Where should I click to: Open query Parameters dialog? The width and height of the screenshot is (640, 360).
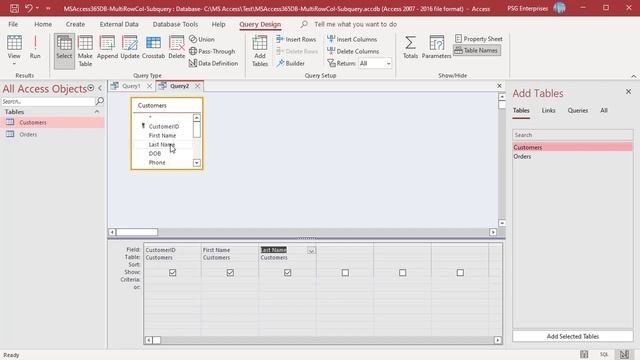pyautogui.click(x=436, y=47)
